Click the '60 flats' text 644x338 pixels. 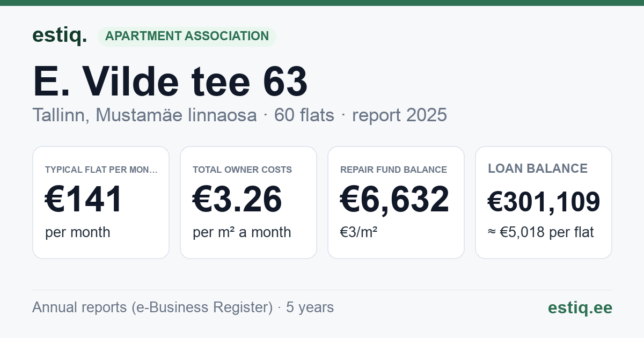coord(304,115)
